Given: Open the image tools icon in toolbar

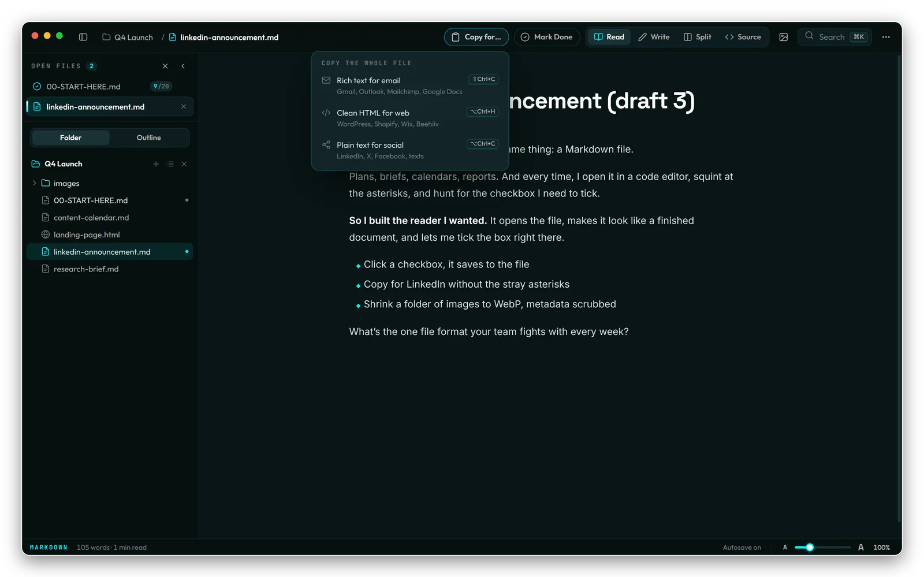Looking at the screenshot, I should click(784, 37).
